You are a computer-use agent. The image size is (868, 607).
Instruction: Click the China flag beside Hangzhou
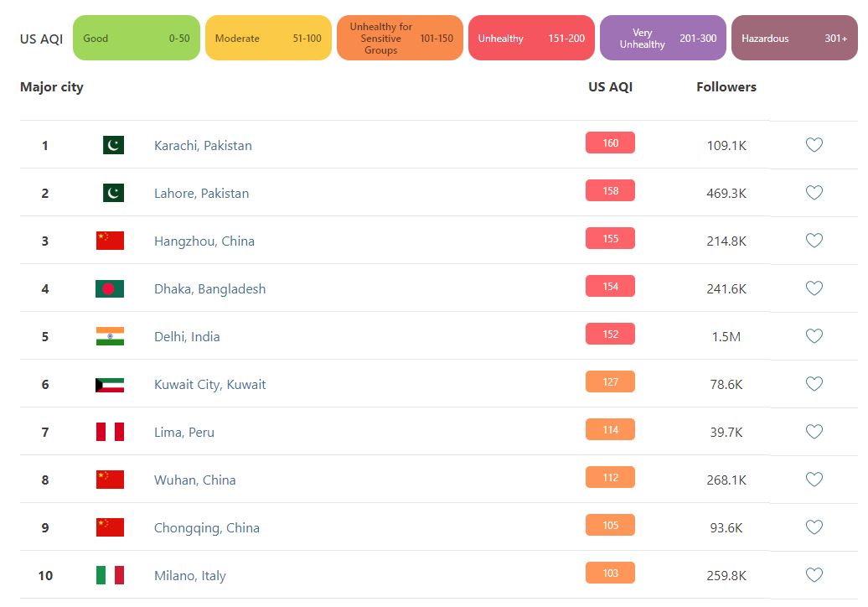pos(110,241)
